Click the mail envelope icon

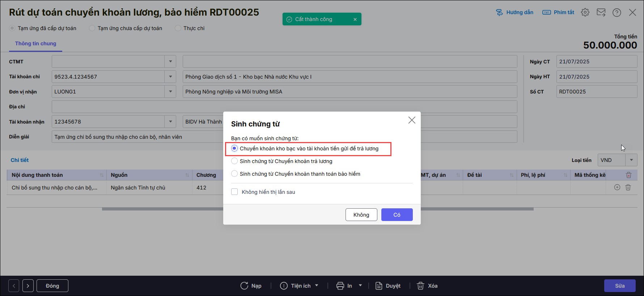pos(601,12)
